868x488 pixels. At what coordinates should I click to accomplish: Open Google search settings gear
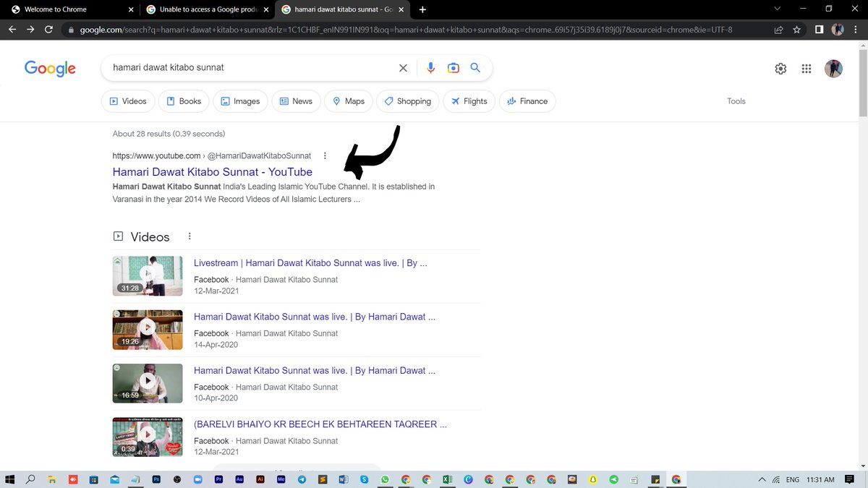pyautogui.click(x=780, y=69)
